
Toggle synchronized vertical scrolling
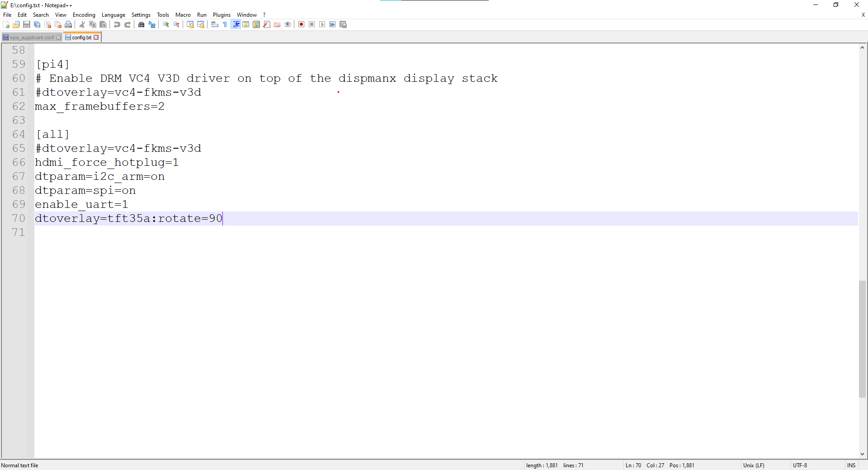[190, 24]
